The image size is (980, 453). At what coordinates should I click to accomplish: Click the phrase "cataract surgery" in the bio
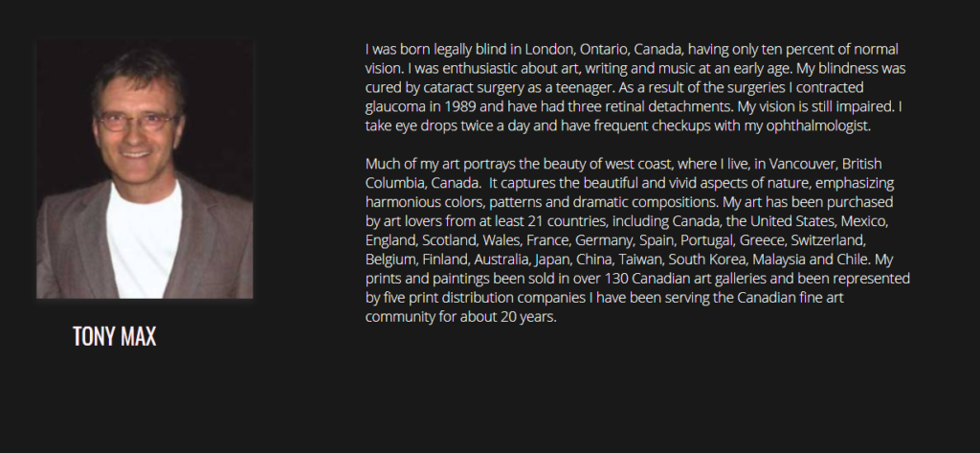pyautogui.click(x=482, y=87)
